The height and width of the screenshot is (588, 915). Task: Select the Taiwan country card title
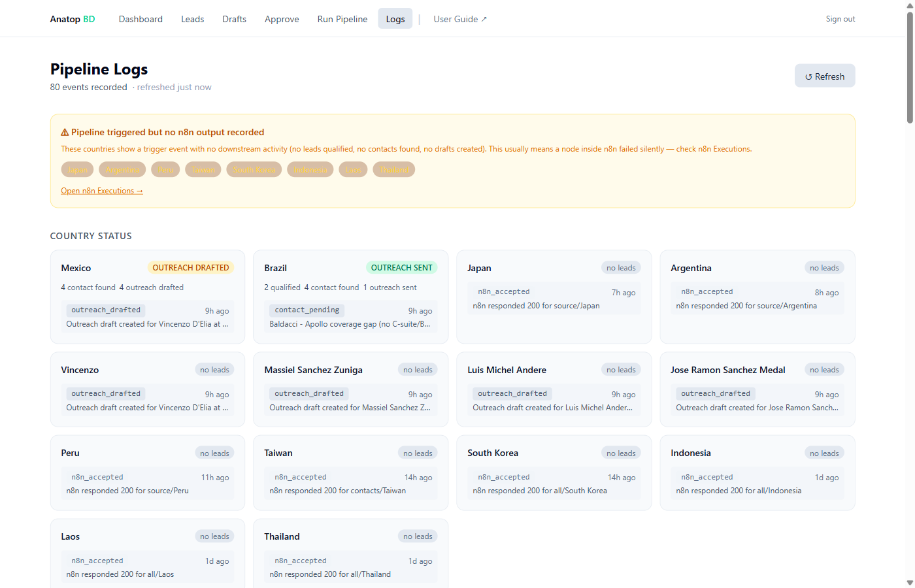(278, 453)
